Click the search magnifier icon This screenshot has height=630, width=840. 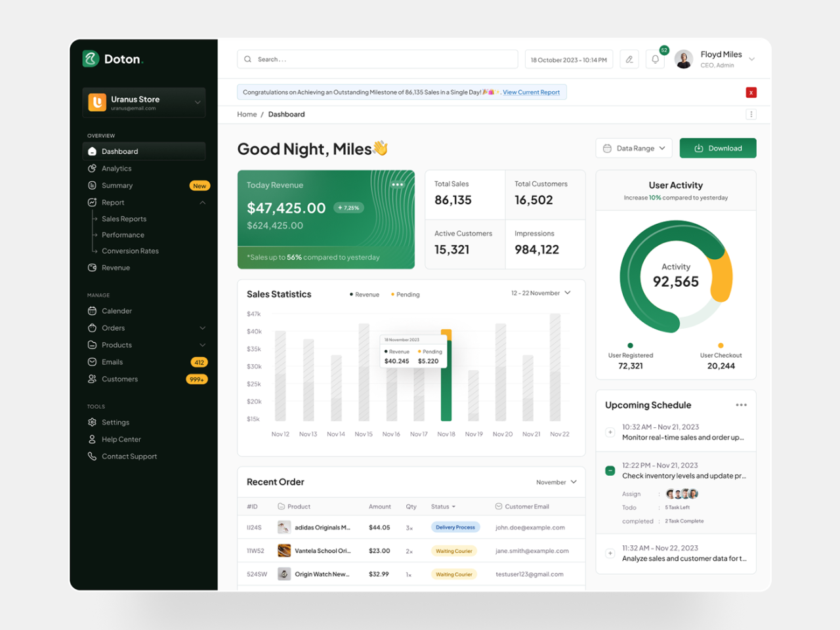(x=247, y=59)
